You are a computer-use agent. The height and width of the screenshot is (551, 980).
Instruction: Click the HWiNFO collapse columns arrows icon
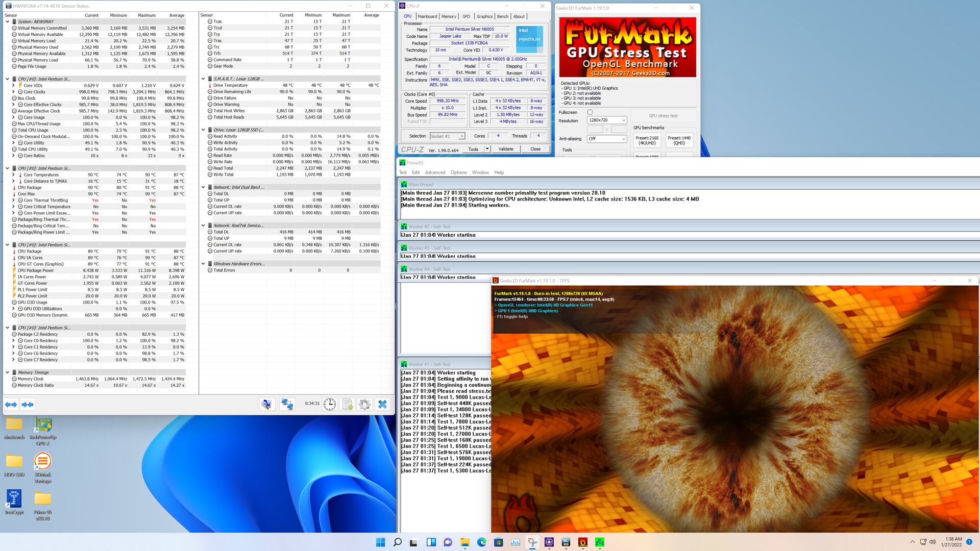pos(28,405)
